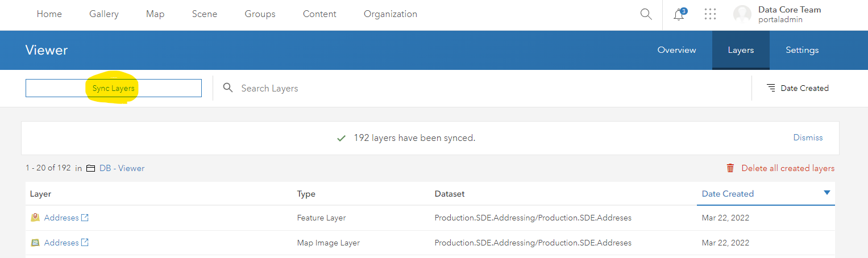Go to the Home page

pos(49,14)
